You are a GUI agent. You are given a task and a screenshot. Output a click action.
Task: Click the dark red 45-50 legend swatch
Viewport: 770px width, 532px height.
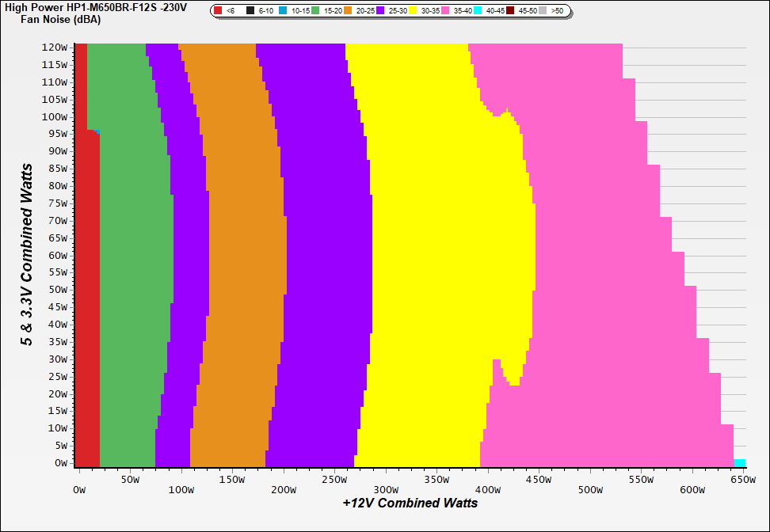tap(510, 11)
